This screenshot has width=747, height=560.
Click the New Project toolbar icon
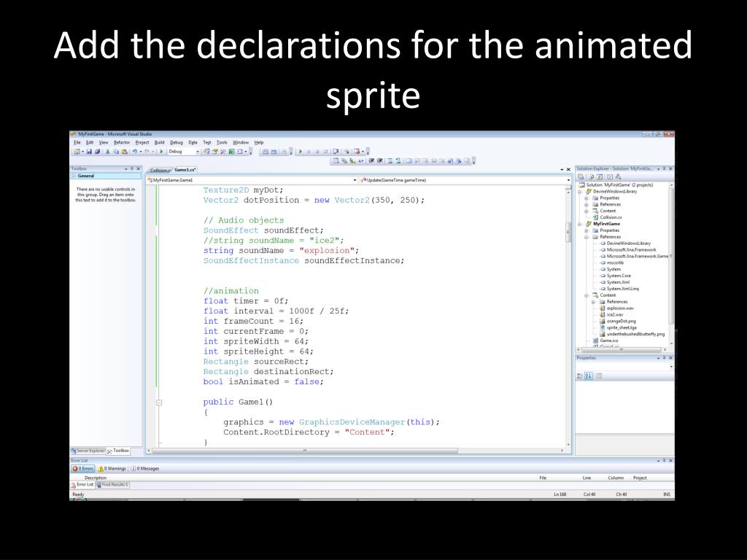point(76,152)
